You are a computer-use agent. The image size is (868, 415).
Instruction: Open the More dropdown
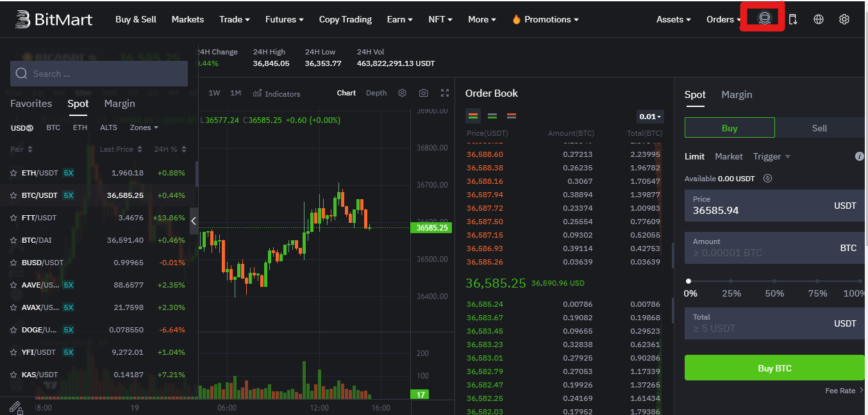click(482, 19)
